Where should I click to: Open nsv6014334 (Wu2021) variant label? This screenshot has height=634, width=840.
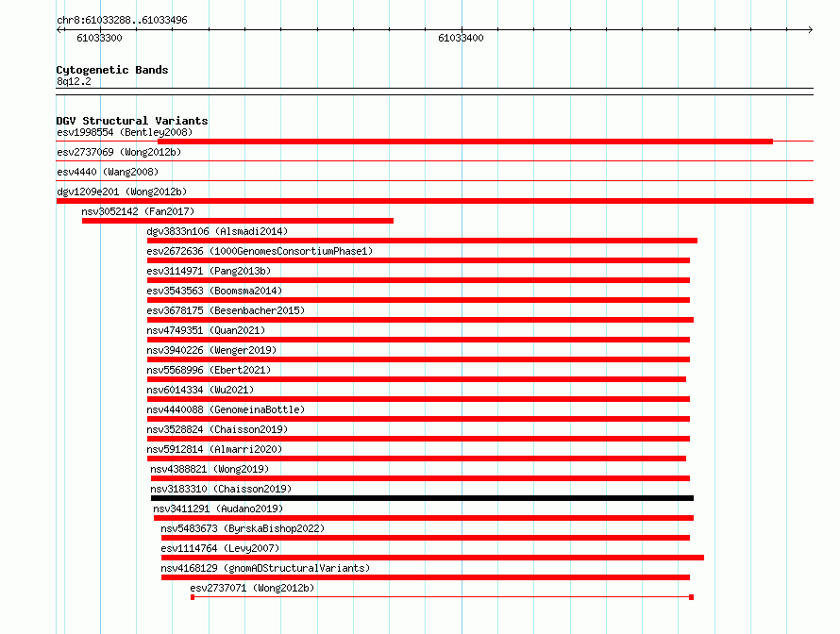click(x=200, y=390)
